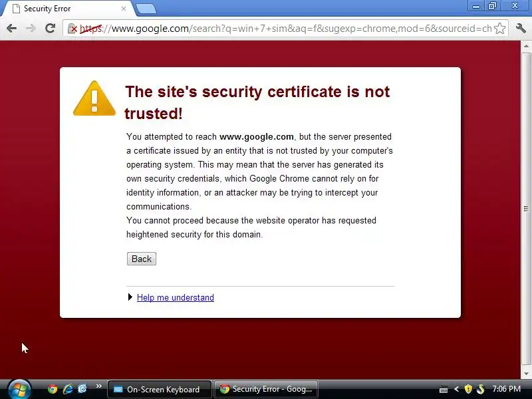532x399 pixels.
Task: Click the scrollbar down arrow
Action: click(526, 374)
